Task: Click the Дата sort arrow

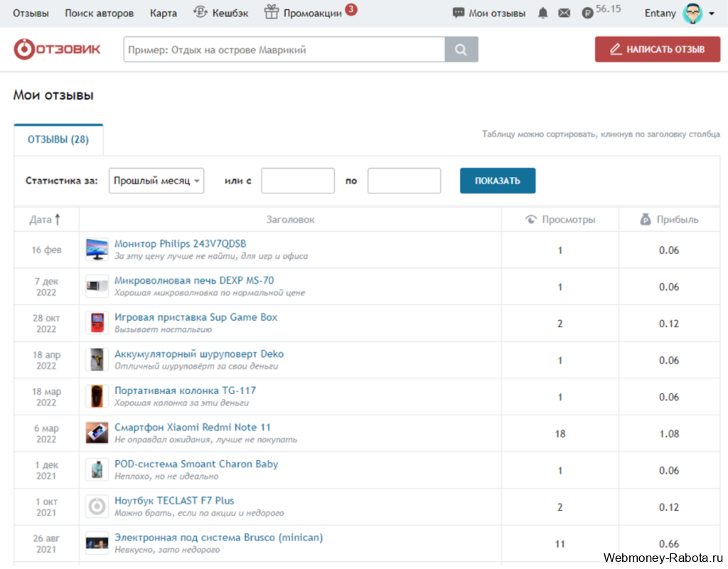Action: (58, 219)
